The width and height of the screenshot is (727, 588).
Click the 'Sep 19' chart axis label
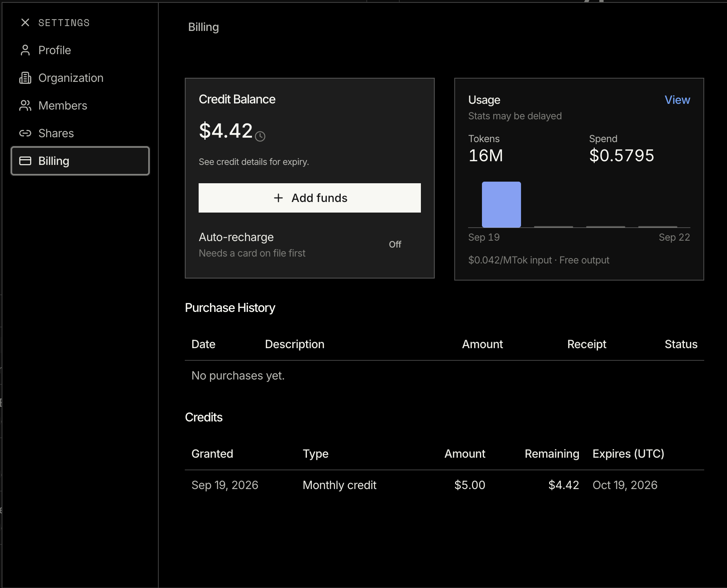[484, 237]
